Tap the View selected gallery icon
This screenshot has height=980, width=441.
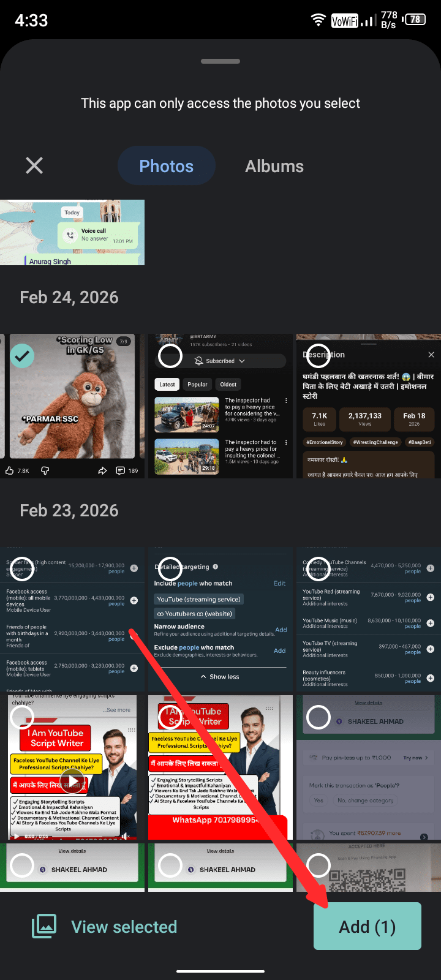44,926
